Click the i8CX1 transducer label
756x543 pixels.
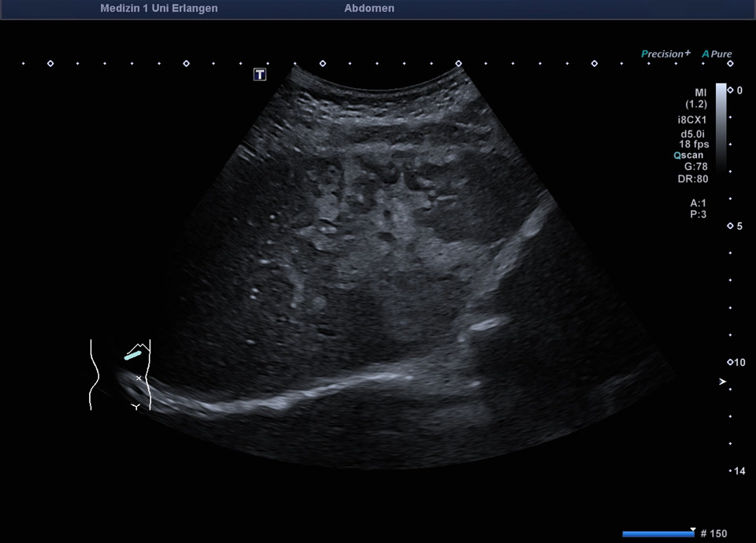coord(693,120)
